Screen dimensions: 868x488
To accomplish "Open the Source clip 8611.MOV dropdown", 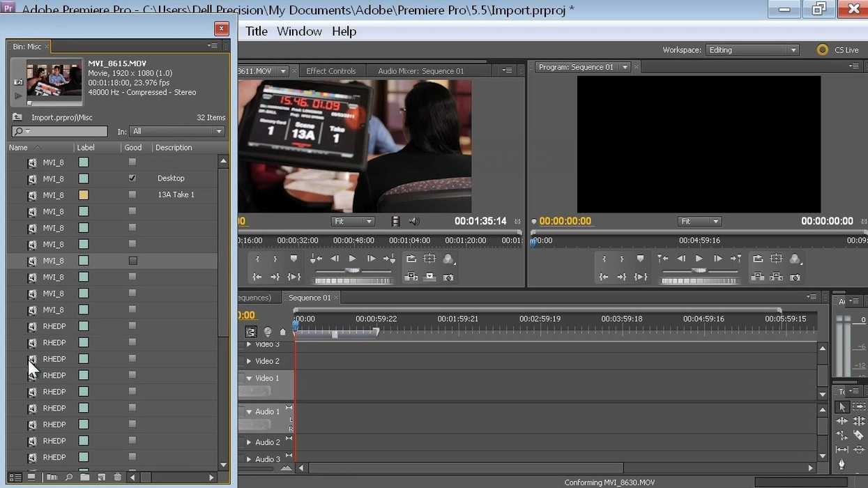I will pos(283,71).
